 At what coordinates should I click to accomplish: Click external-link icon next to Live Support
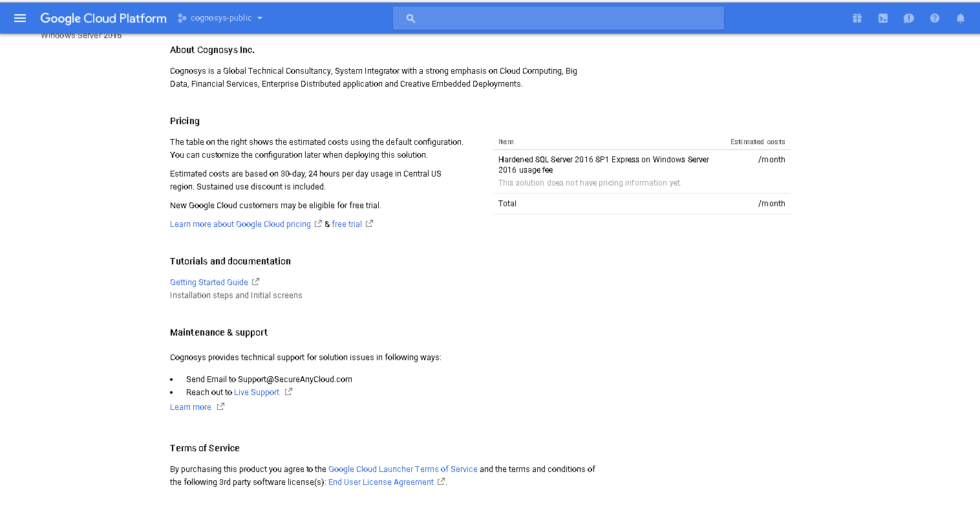288,392
